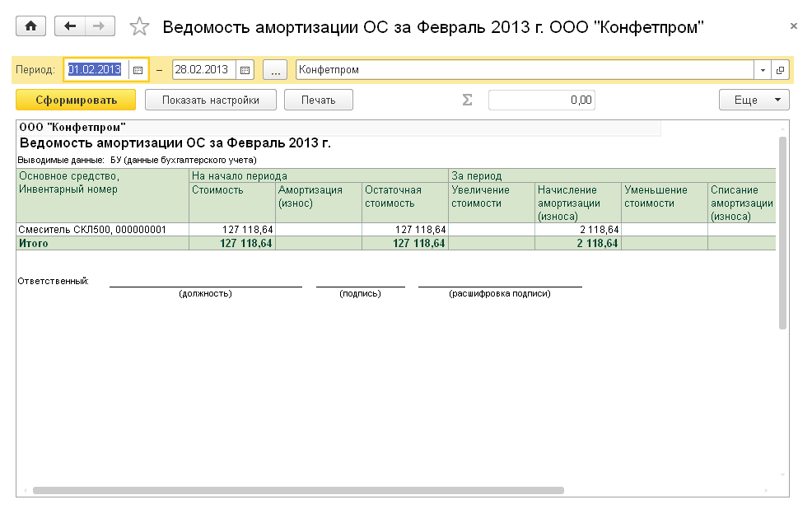Add report to favorites with star
The width and height of the screenshot is (812, 509).
click(139, 26)
